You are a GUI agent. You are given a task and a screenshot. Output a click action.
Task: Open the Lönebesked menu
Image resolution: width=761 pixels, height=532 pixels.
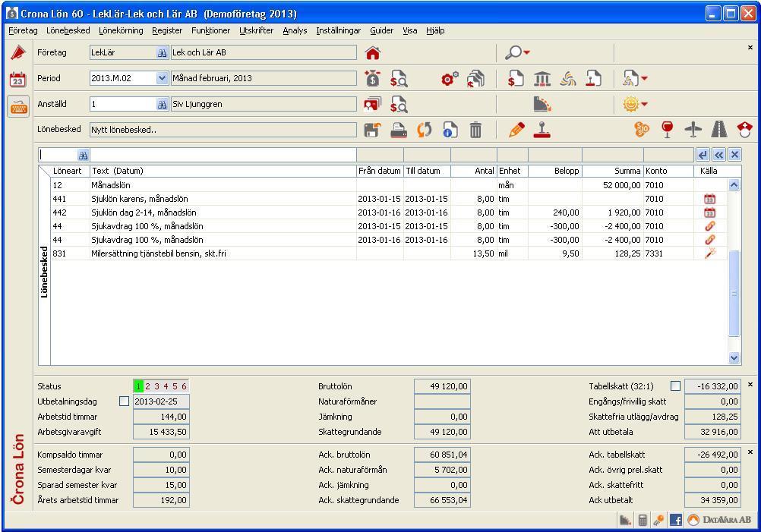[68, 30]
